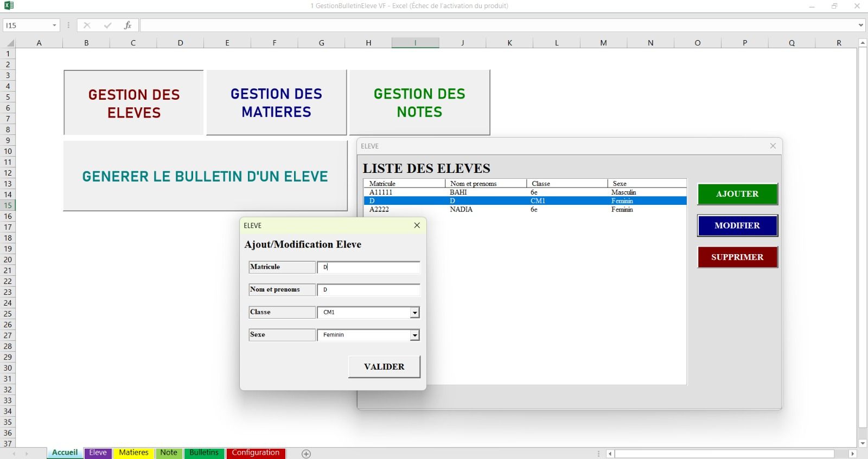Select column I header
The height and width of the screenshot is (459, 868).
pyautogui.click(x=415, y=43)
